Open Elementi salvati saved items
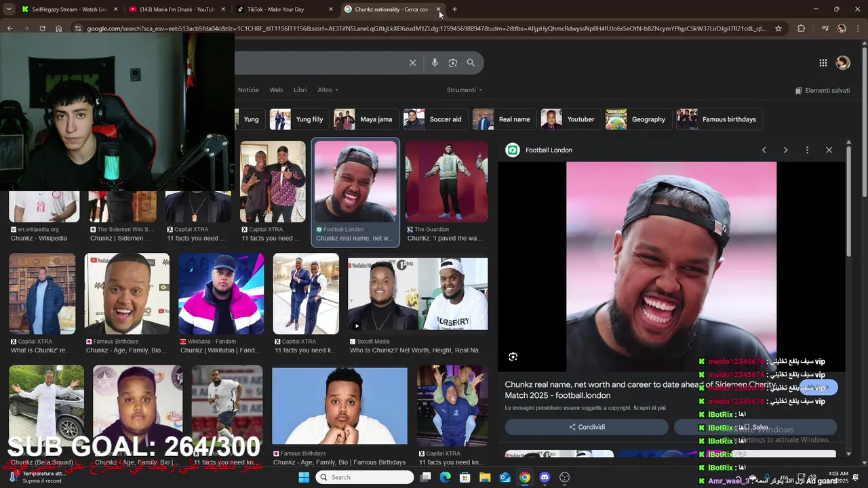Image resolution: width=868 pixels, height=488 pixels. [x=822, y=90]
